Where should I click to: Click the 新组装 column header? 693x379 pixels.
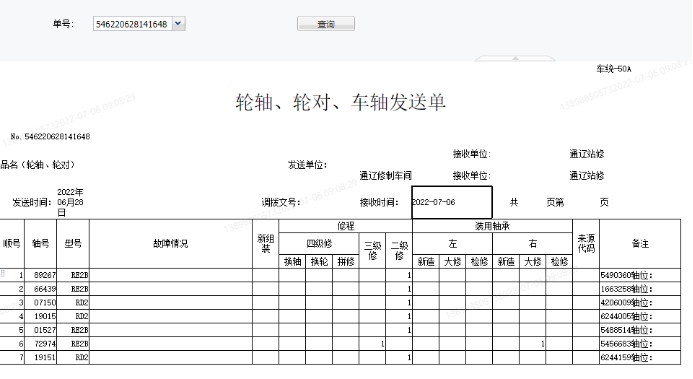click(266, 243)
